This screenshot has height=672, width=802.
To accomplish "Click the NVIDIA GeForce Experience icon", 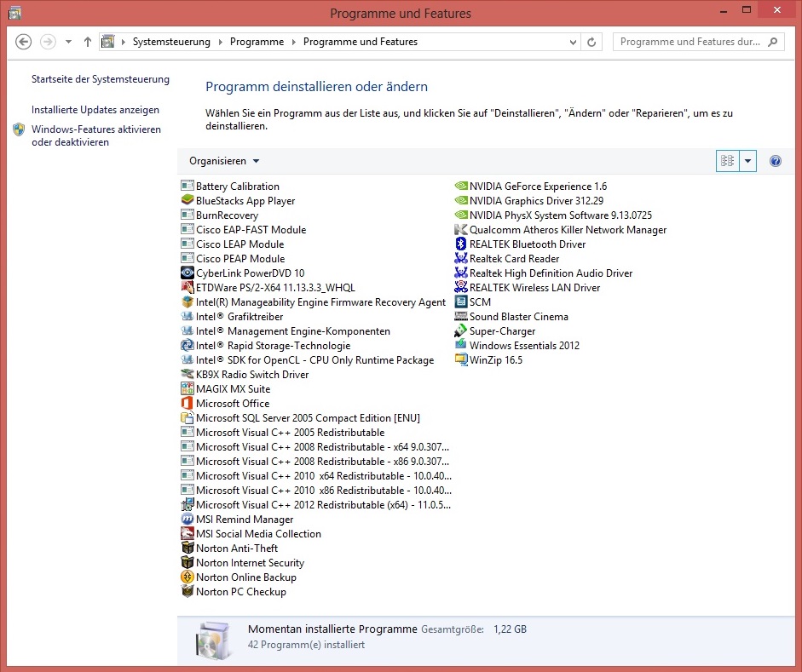I will point(461,186).
